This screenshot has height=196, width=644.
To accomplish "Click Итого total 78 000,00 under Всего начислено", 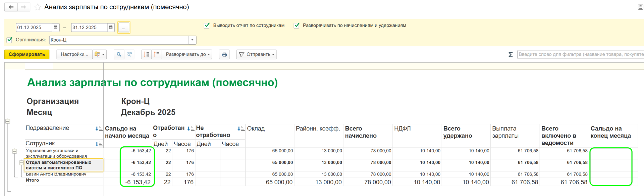I will (378, 182).
